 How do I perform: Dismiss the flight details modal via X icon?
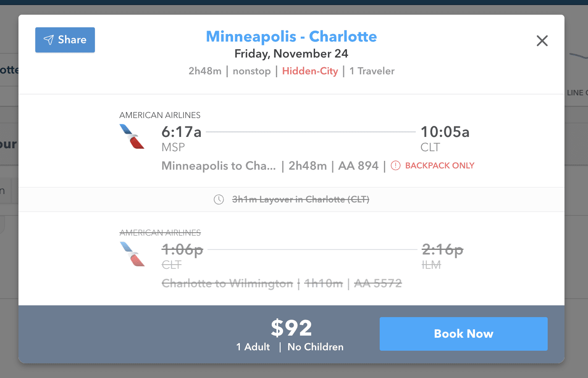(542, 40)
